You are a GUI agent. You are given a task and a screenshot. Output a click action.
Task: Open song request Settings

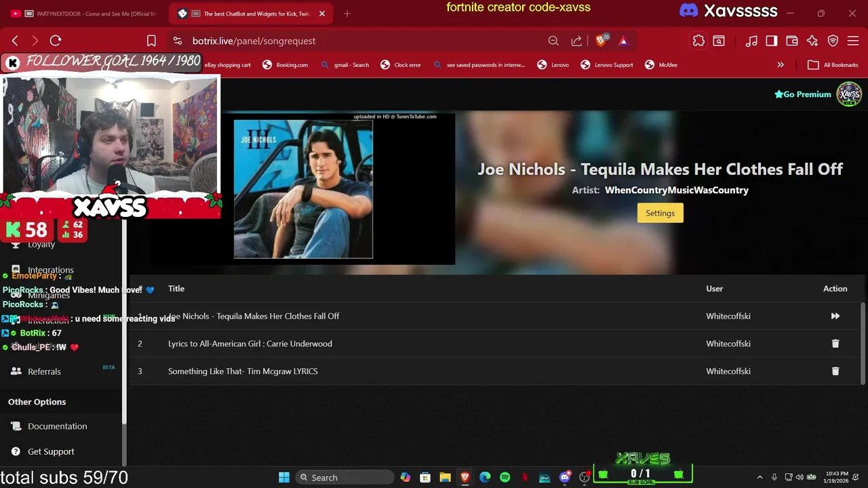click(x=660, y=213)
